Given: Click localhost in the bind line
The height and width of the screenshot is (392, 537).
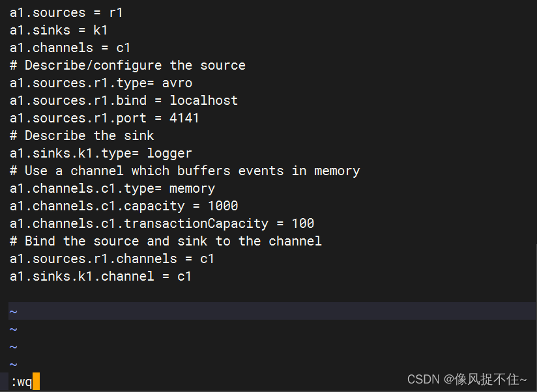Looking at the screenshot, I should (204, 100).
